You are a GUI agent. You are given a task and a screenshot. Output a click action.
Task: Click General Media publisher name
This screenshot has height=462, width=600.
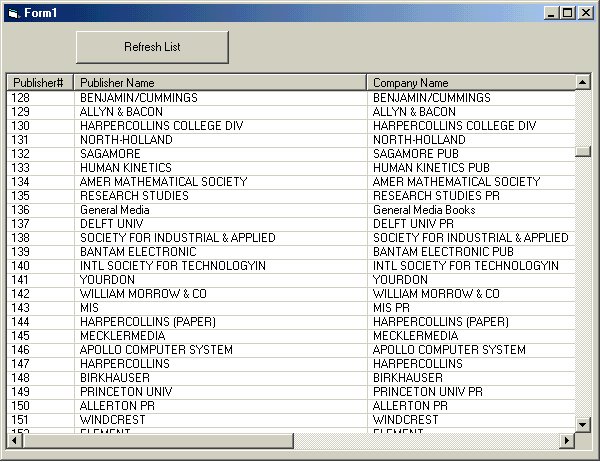pos(114,210)
